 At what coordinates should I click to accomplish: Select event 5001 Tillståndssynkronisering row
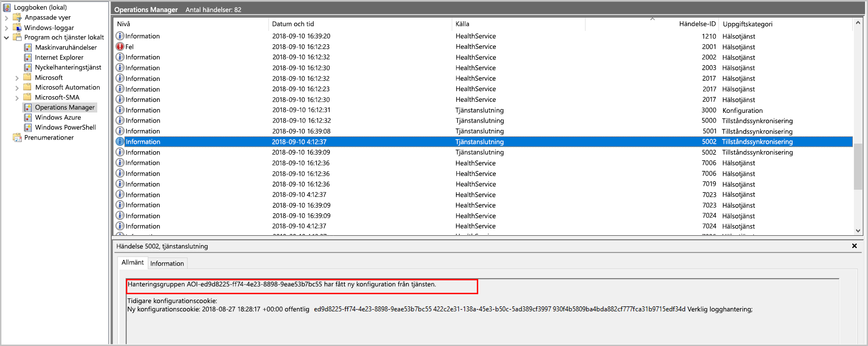(x=483, y=131)
